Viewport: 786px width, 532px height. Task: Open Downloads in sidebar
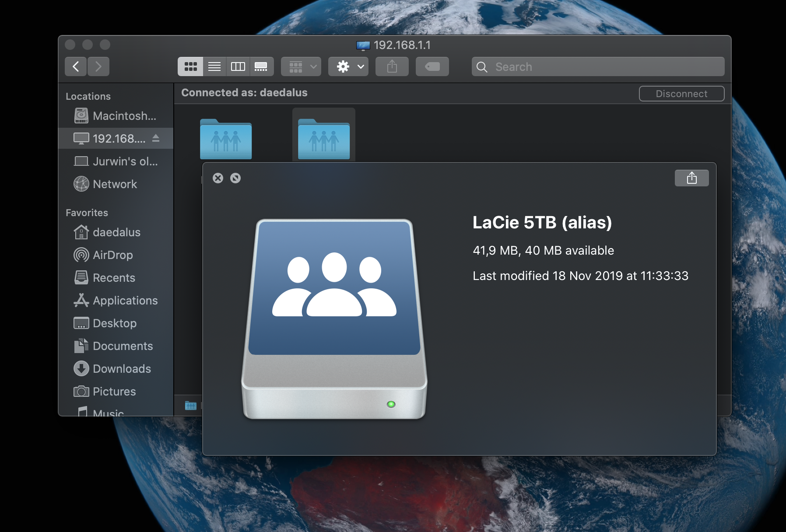point(116,369)
